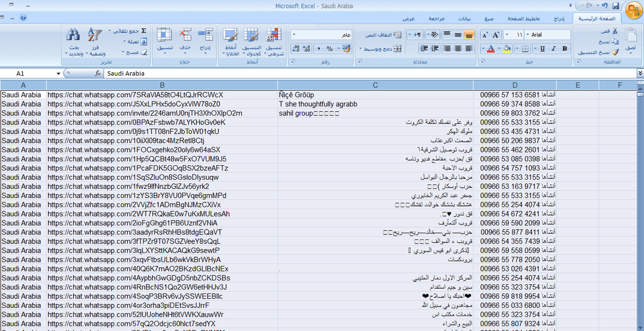
Task: Open the Formulas (صيغ) ribbon tab
Action: coord(488,19)
